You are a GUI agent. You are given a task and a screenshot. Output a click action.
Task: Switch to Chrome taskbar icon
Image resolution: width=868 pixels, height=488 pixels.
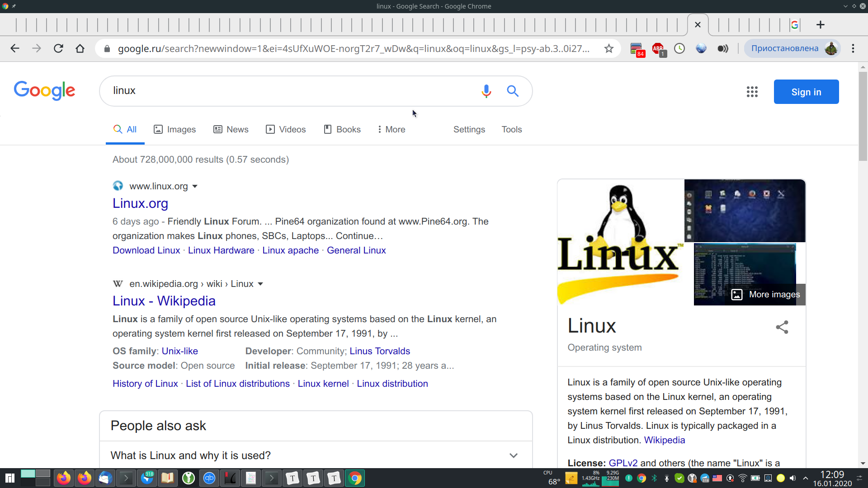(355, 478)
